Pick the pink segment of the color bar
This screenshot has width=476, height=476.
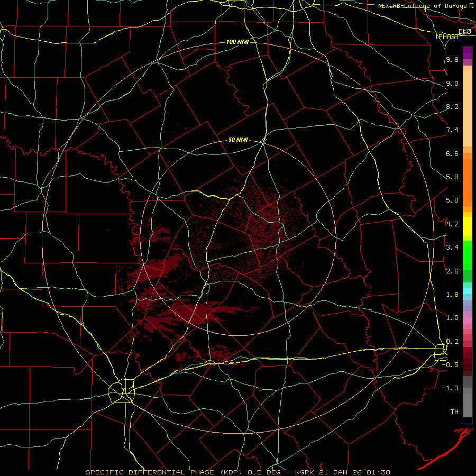coord(467,321)
